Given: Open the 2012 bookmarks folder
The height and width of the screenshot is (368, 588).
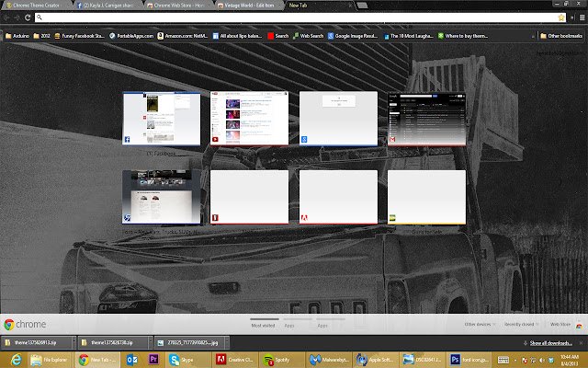Looking at the screenshot, I should point(41,36).
